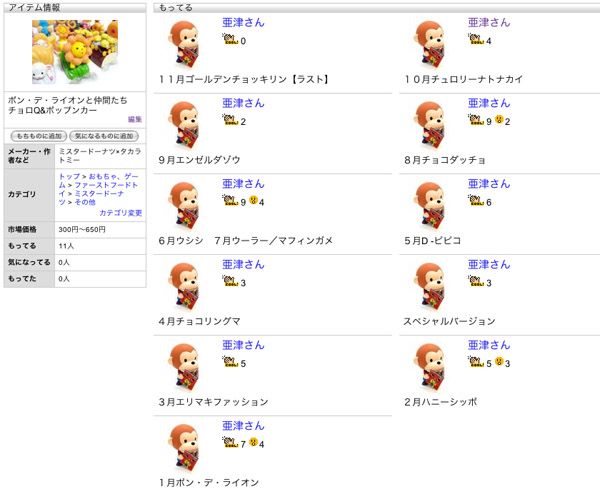Click the cool icon on 5月D-ピピコ entry
The width and height of the screenshot is (600, 494).
coord(475,201)
